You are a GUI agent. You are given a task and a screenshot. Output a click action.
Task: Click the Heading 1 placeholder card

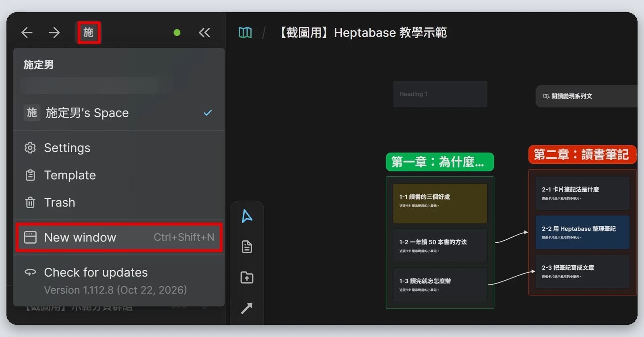click(440, 94)
